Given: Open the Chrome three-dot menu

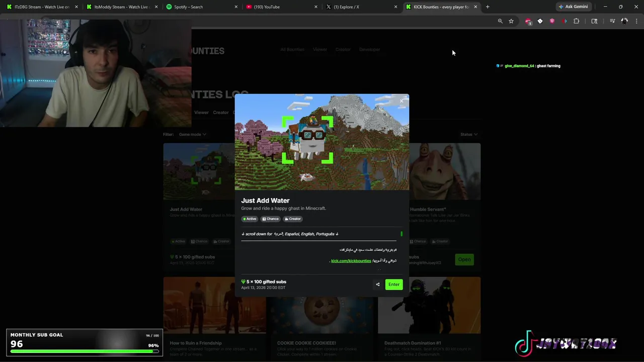Looking at the screenshot, I should click(636, 21).
